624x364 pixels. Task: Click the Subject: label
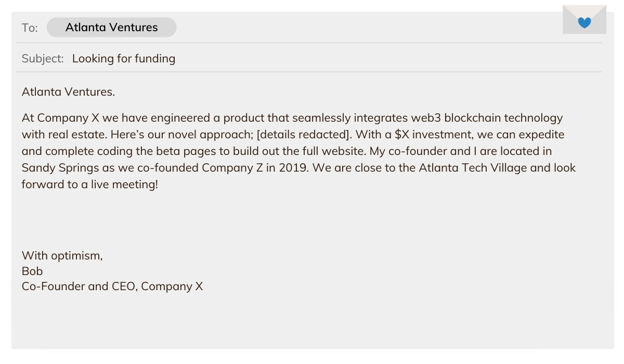coord(43,58)
